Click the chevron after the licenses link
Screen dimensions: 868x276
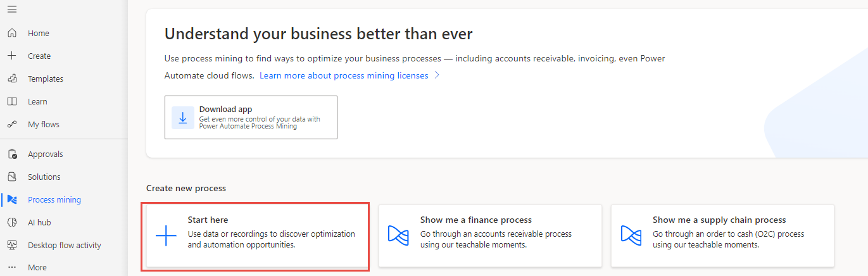(x=436, y=75)
